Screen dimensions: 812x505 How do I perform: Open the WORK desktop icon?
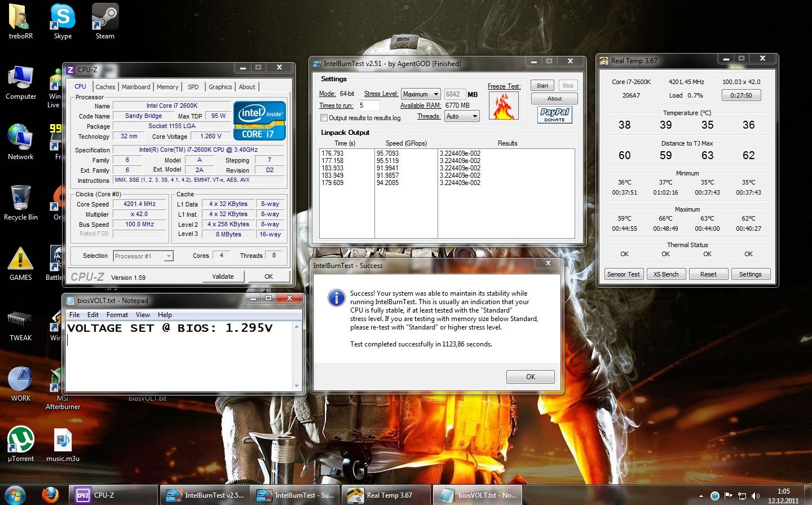coord(20,384)
